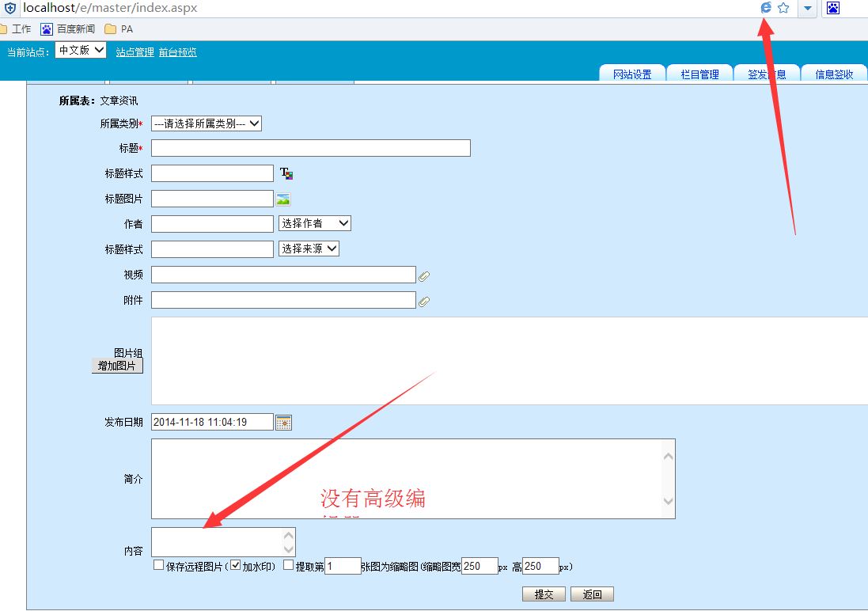Click the IE compatibility mode icon
868x611 pixels.
coord(765,8)
